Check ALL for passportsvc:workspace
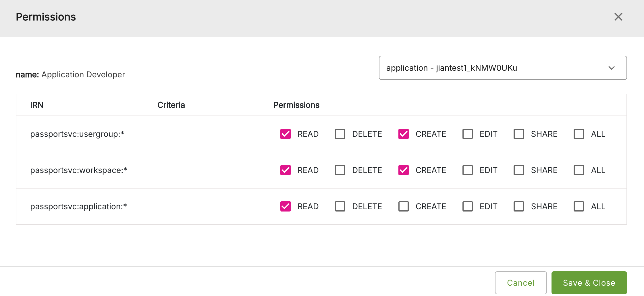 (x=579, y=170)
